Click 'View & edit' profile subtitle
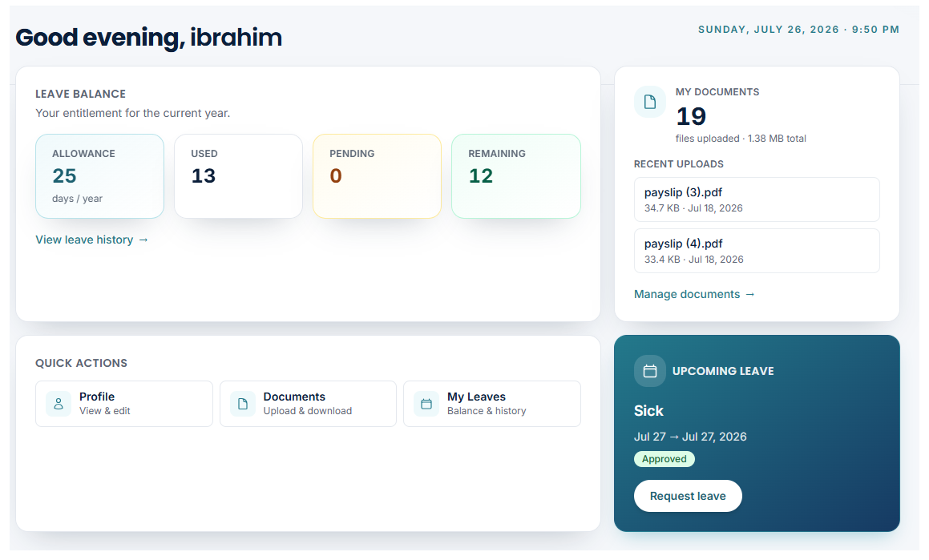 [105, 411]
